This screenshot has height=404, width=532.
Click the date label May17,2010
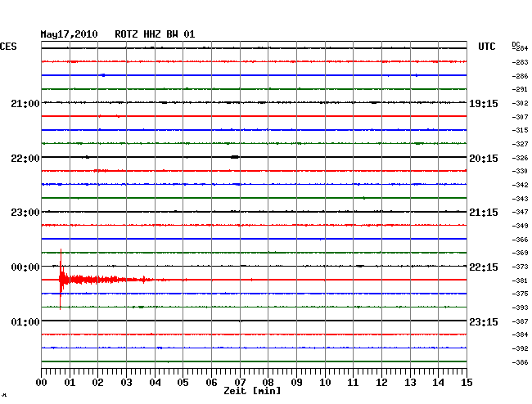pos(70,34)
